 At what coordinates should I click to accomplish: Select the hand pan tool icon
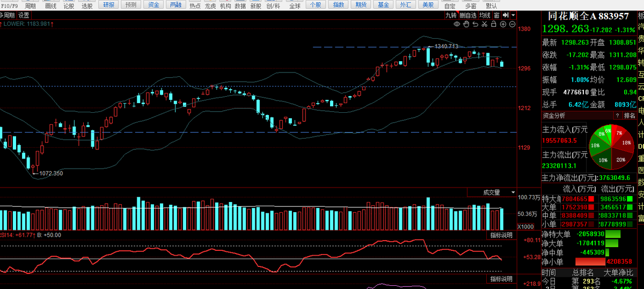tap(466, 24)
